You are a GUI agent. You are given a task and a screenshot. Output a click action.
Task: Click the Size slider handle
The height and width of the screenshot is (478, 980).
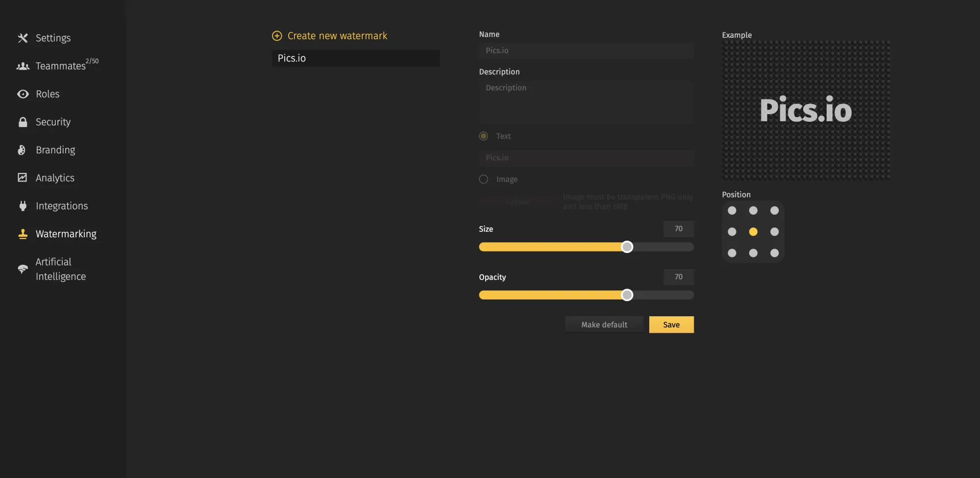[627, 247]
